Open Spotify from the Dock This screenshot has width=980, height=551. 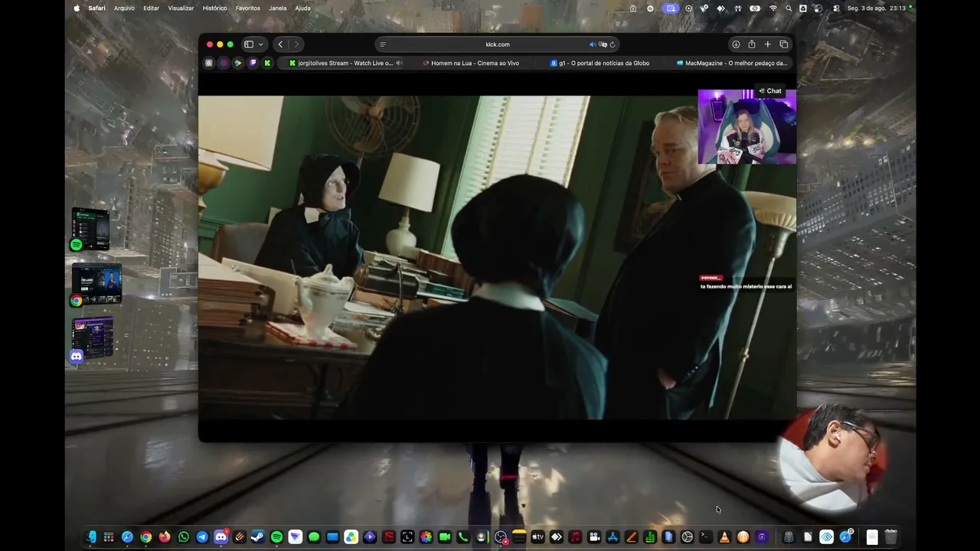[276, 537]
